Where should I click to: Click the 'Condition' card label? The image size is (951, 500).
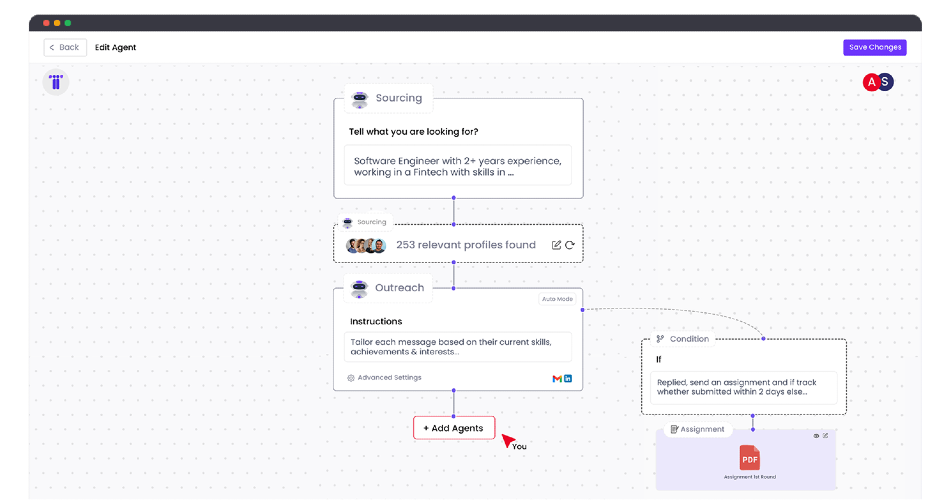coord(689,339)
